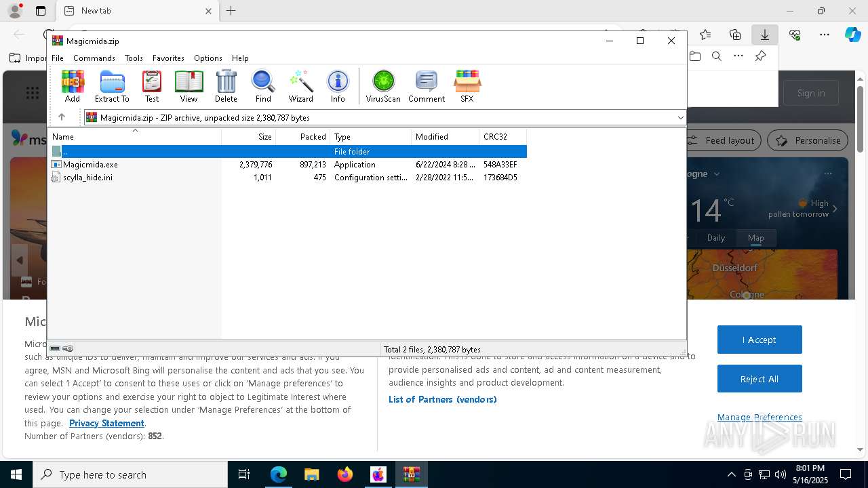This screenshot has width=868, height=488.
Task: Open the Options menu
Action: (x=208, y=58)
